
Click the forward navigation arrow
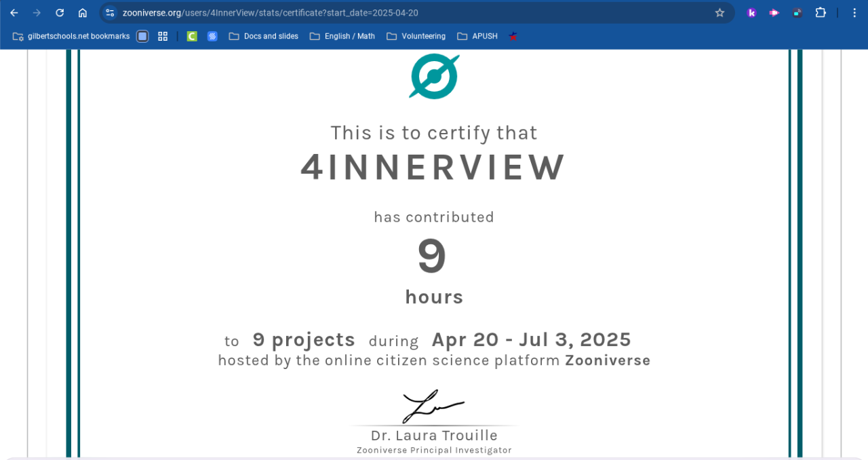click(37, 13)
